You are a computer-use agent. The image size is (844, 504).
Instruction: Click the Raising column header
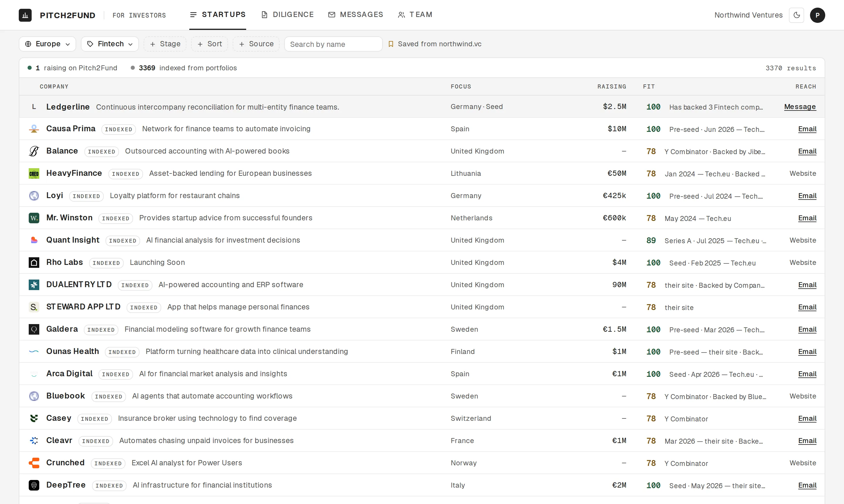612,87
